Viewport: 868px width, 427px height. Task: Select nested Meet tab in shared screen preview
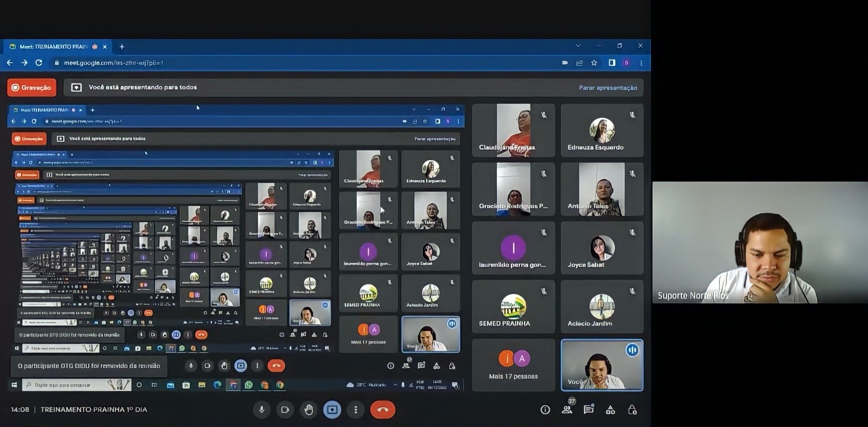(47, 110)
